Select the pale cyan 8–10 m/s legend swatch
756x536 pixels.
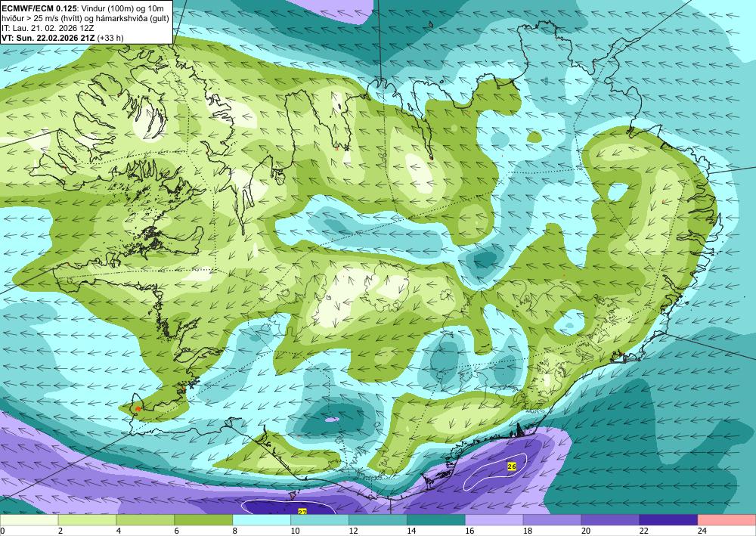[x=262, y=520]
